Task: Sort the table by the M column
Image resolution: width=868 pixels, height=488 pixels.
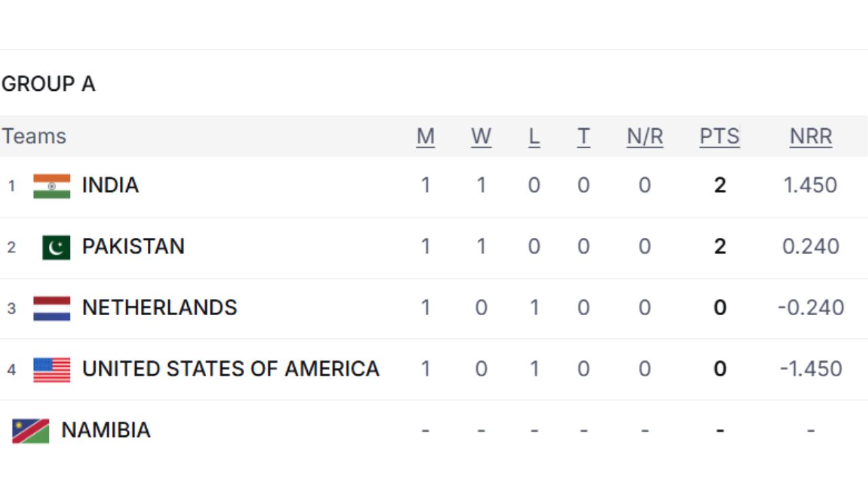Action: [x=426, y=136]
